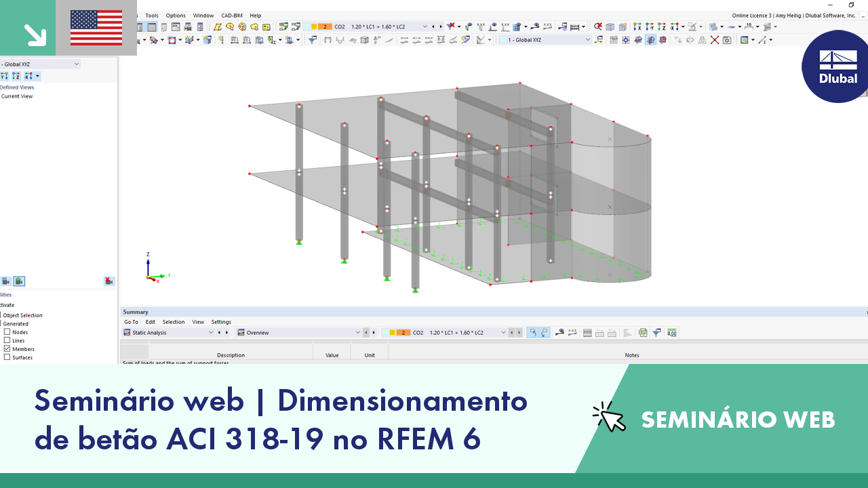Image resolution: width=868 pixels, height=488 pixels.
Task: Click the highlighted green camera icon in left panel
Action: [x=19, y=281]
